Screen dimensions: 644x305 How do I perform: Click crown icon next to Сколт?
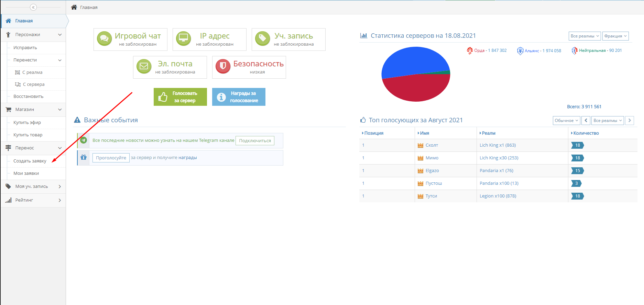coord(421,145)
